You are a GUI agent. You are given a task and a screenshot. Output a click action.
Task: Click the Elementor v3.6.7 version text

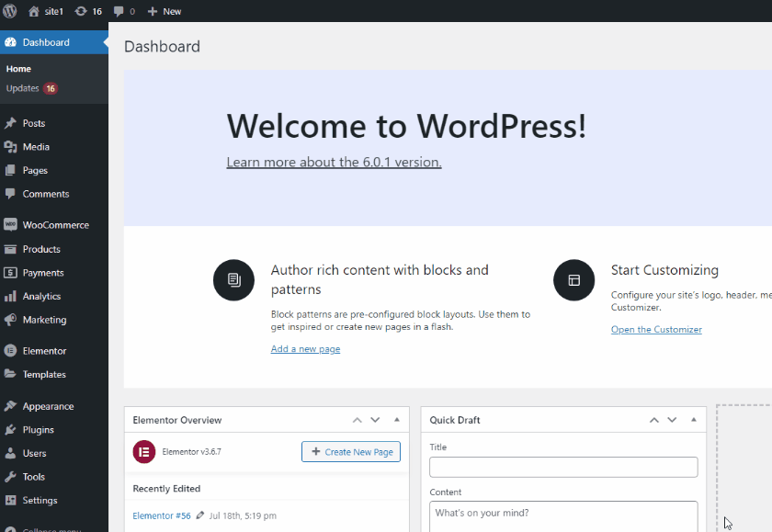[191, 452]
